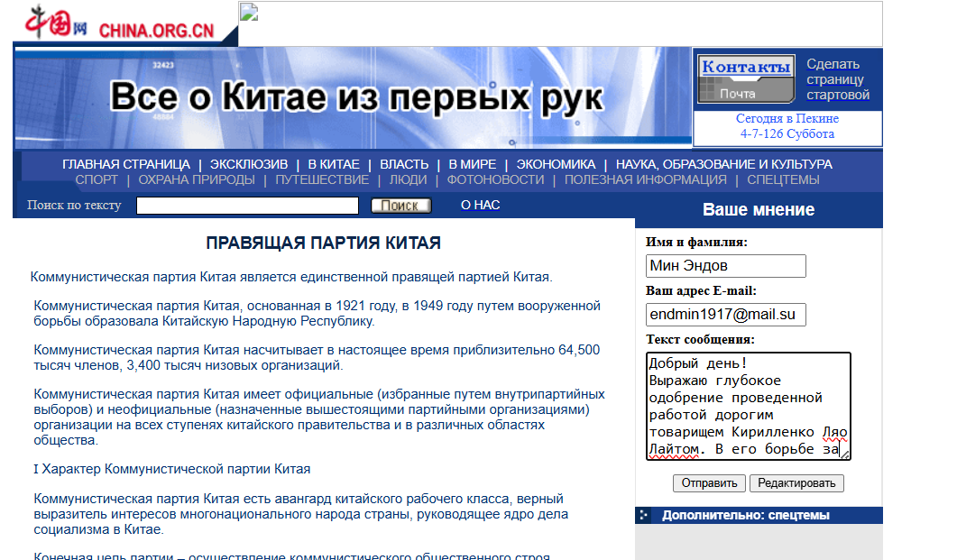Viewport: 957px width, 560px height.
Task: Open ЭКСКЛЮЗИВ section
Action: click(249, 164)
